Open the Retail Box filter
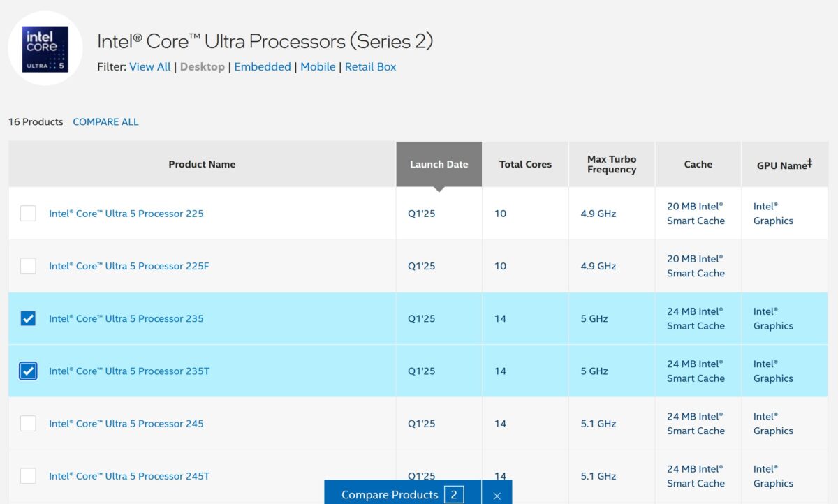This screenshot has height=504, width=838. [370, 66]
